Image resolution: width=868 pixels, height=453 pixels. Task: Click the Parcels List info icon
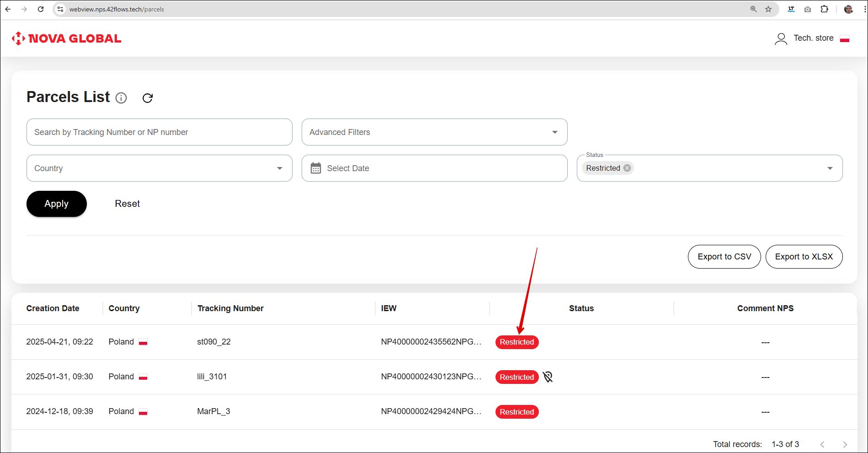click(121, 98)
